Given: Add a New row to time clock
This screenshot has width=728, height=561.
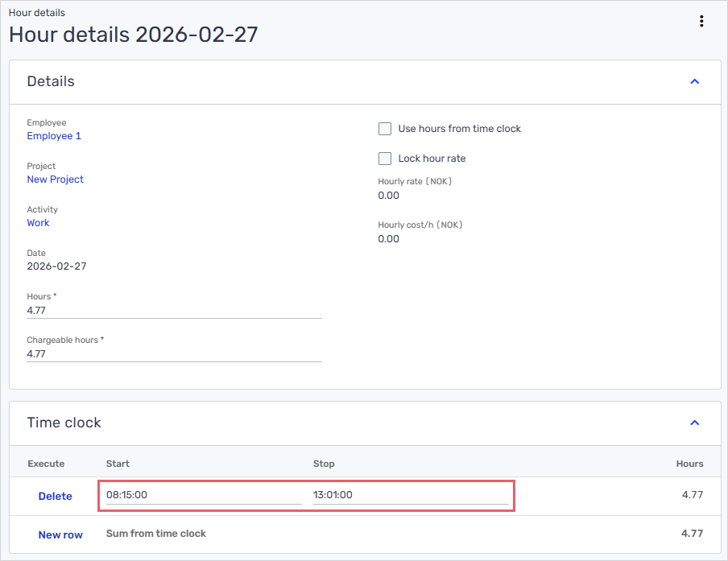Looking at the screenshot, I should [60, 535].
